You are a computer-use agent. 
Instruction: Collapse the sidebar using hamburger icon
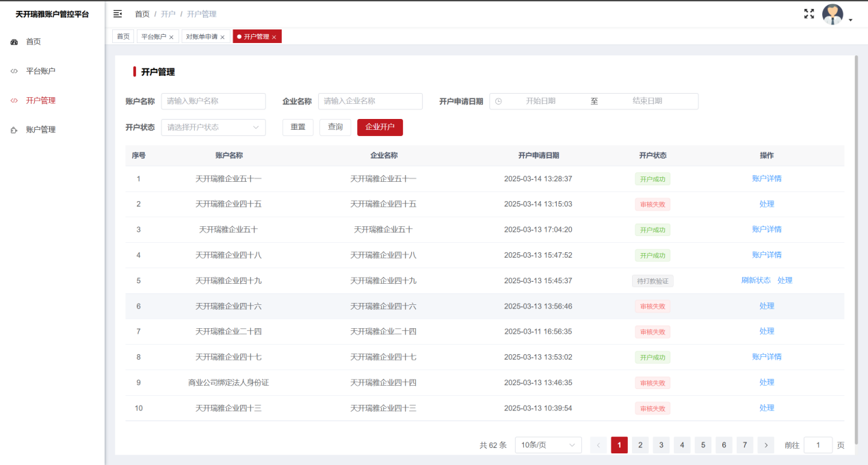pyautogui.click(x=118, y=14)
